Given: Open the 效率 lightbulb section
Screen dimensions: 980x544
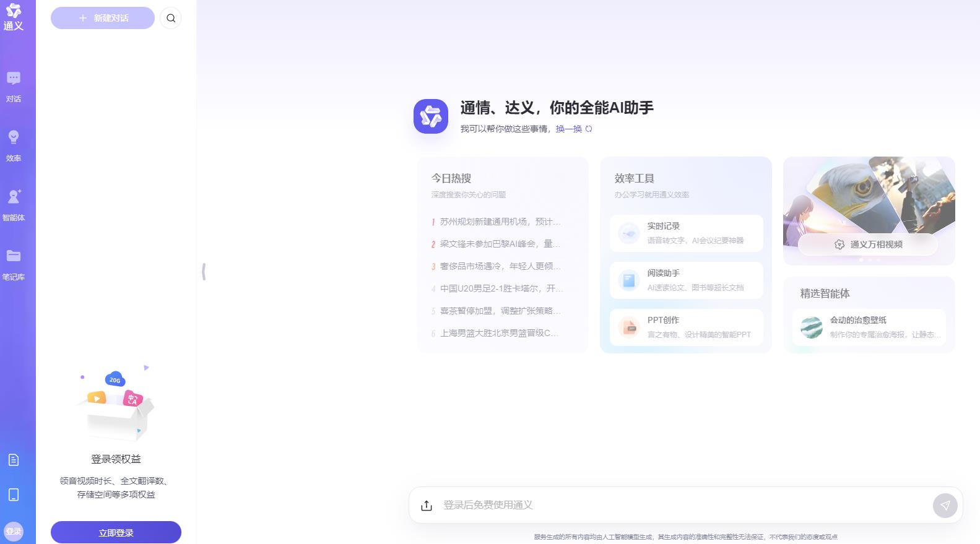Looking at the screenshot, I should (14, 145).
